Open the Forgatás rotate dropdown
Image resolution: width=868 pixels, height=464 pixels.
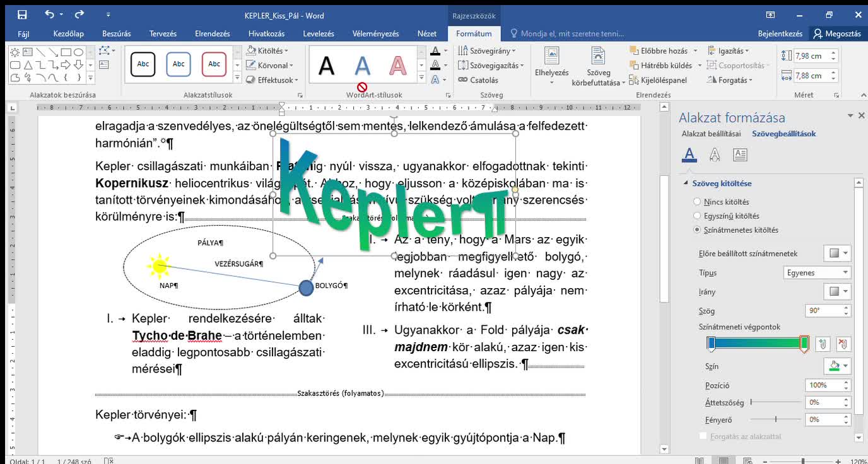point(730,80)
